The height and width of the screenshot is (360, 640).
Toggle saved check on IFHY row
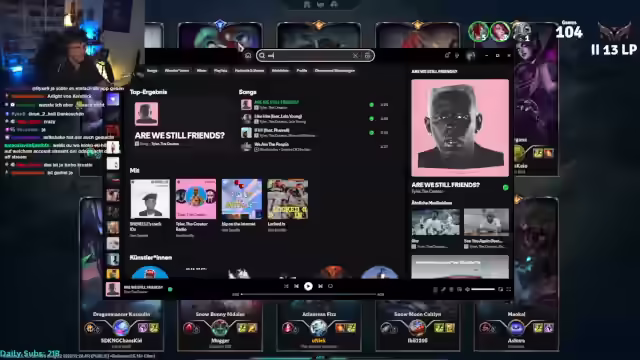[x=371, y=133]
